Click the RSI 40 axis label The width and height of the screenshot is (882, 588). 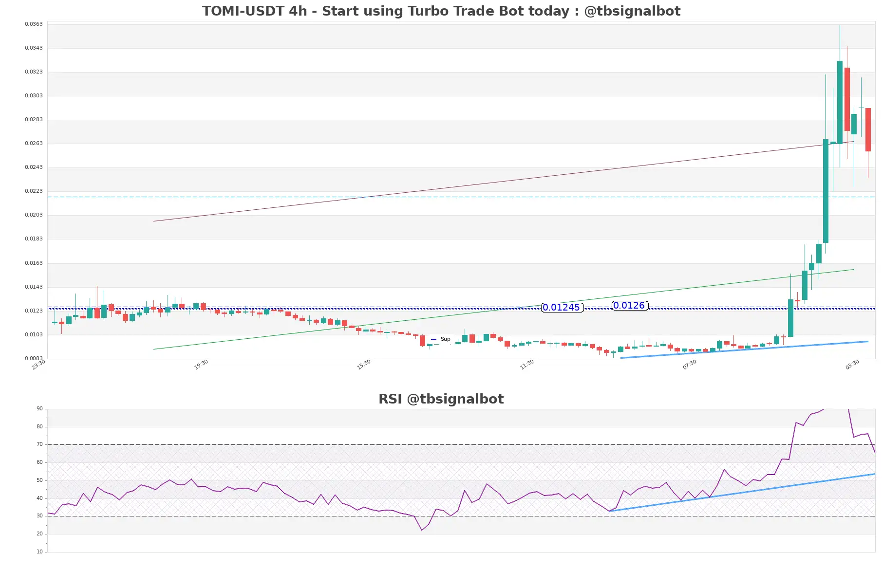39,498
